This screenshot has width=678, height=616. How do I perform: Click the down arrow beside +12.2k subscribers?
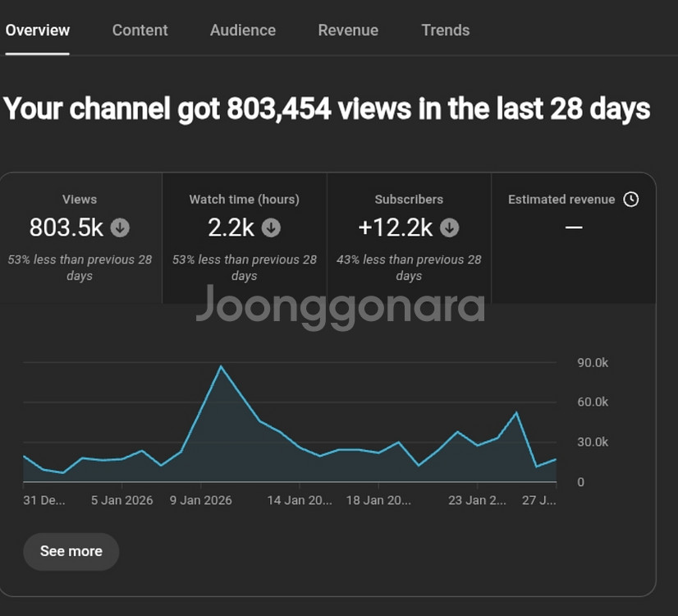(449, 228)
